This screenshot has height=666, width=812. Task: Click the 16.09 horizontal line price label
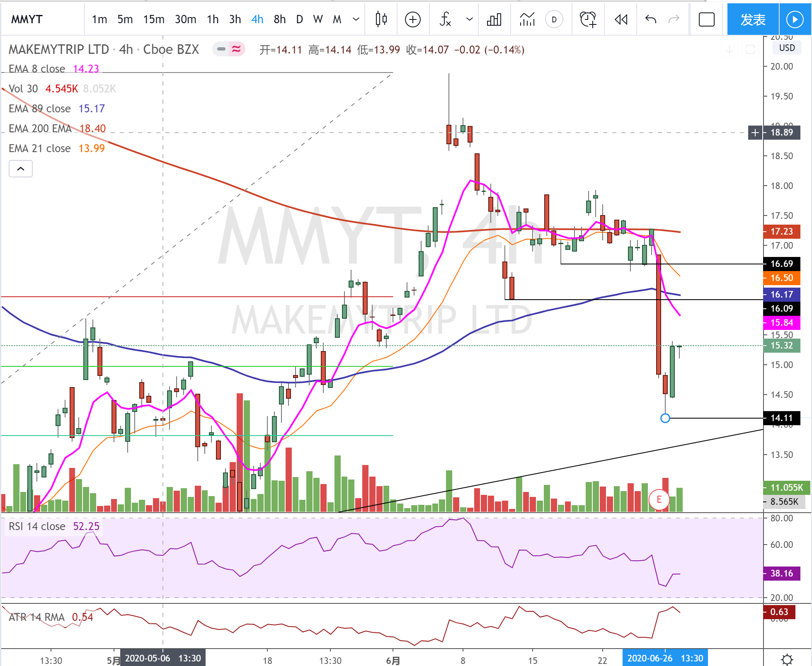[x=782, y=308]
